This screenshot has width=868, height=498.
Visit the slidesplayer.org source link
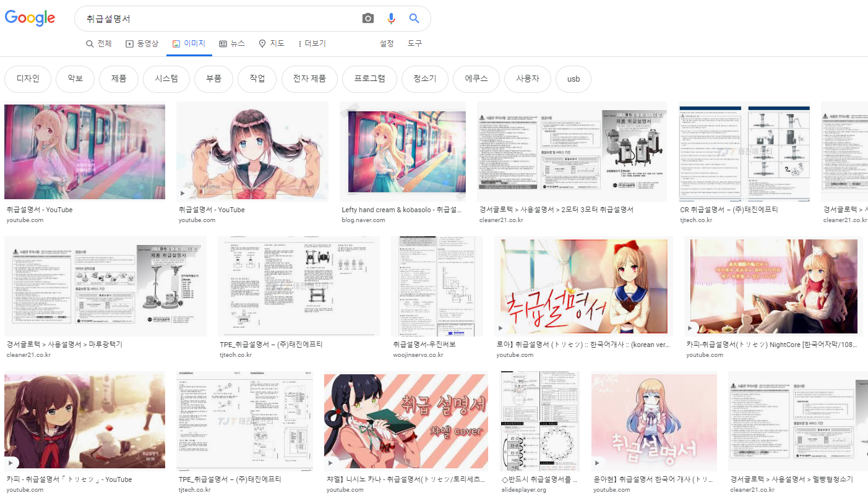click(x=524, y=490)
